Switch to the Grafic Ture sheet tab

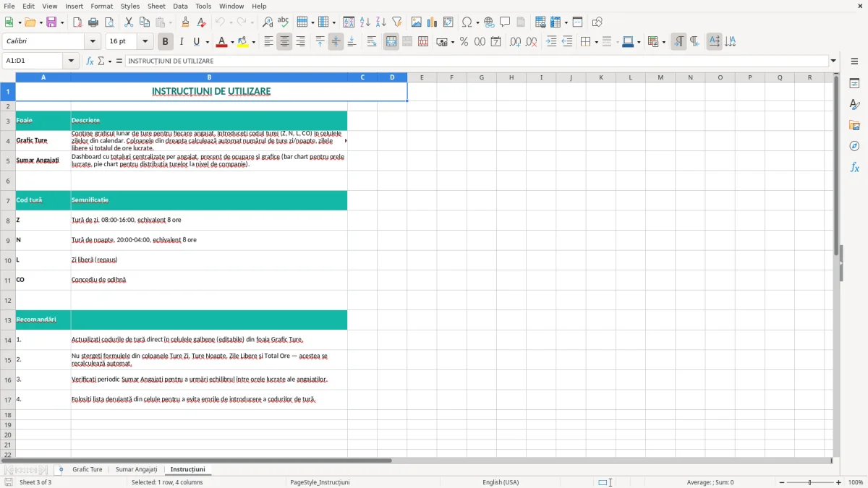click(88, 470)
